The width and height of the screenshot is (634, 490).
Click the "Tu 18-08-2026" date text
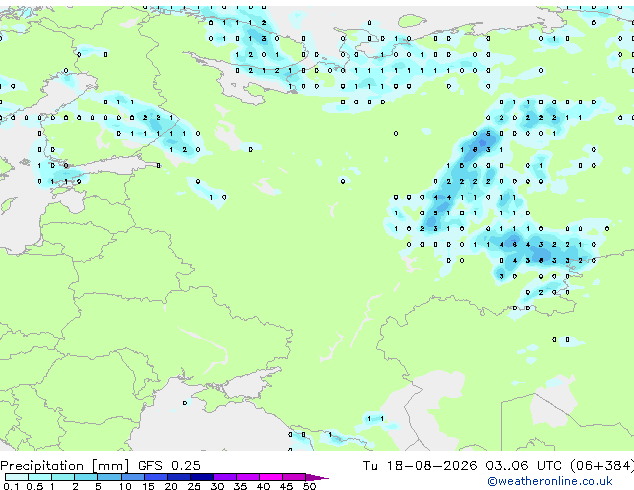tap(420, 466)
